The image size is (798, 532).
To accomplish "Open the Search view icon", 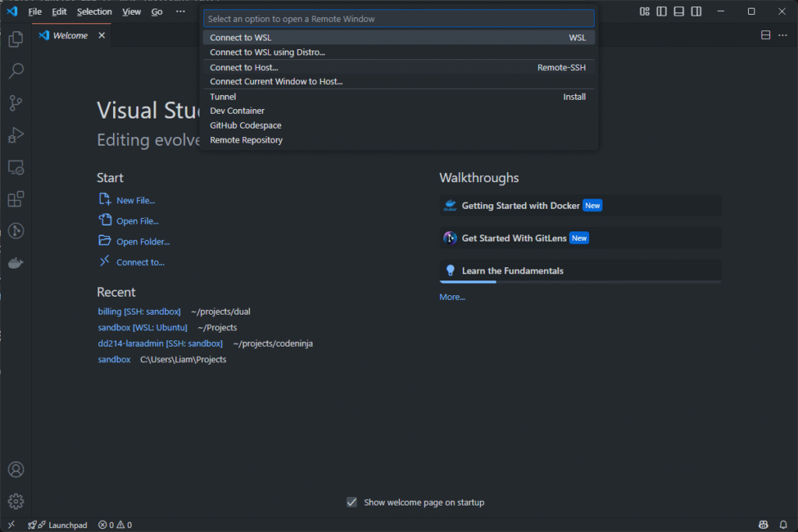I will [x=16, y=71].
